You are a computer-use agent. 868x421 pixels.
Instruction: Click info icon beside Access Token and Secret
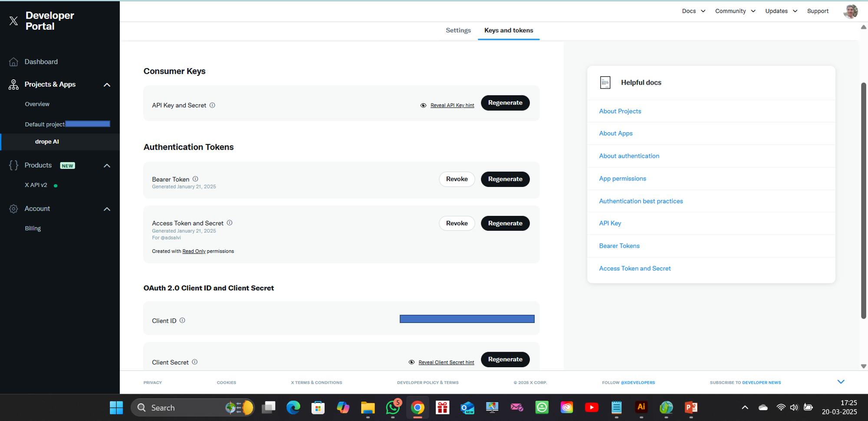(x=230, y=223)
